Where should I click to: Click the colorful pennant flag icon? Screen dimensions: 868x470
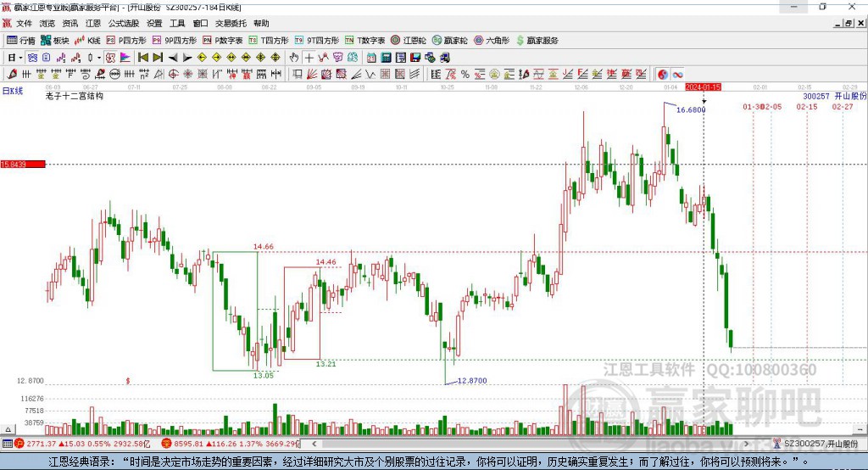pos(125,57)
